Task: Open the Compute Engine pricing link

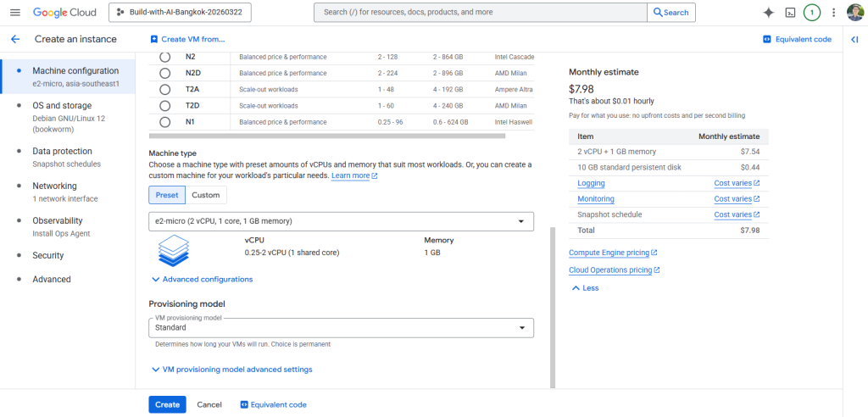Action: tap(609, 253)
